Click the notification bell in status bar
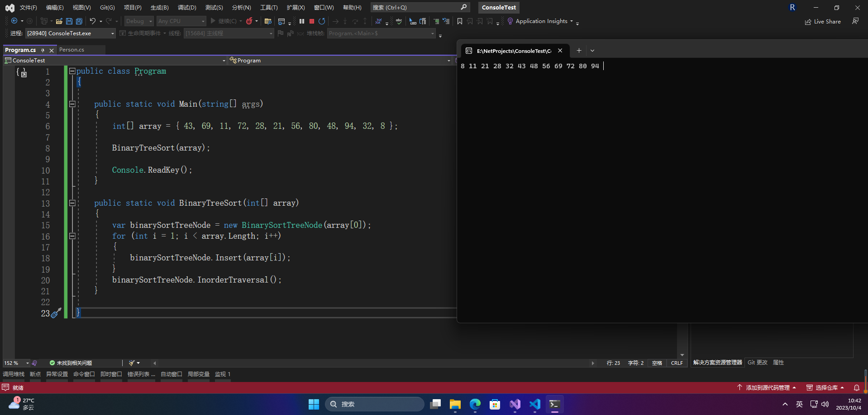 coord(857,387)
